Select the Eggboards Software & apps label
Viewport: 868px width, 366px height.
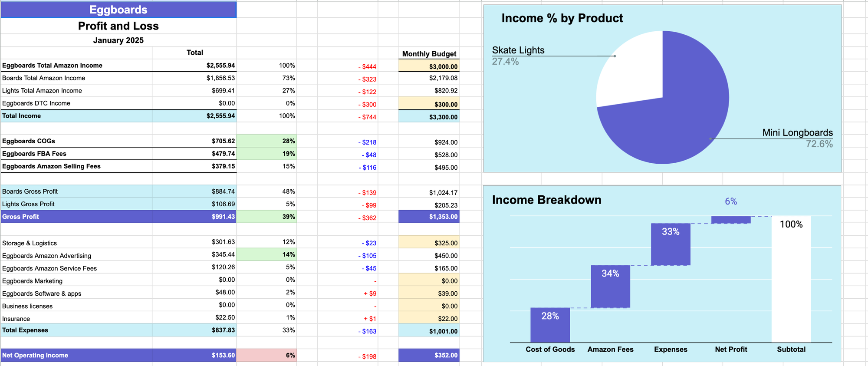(x=42, y=293)
